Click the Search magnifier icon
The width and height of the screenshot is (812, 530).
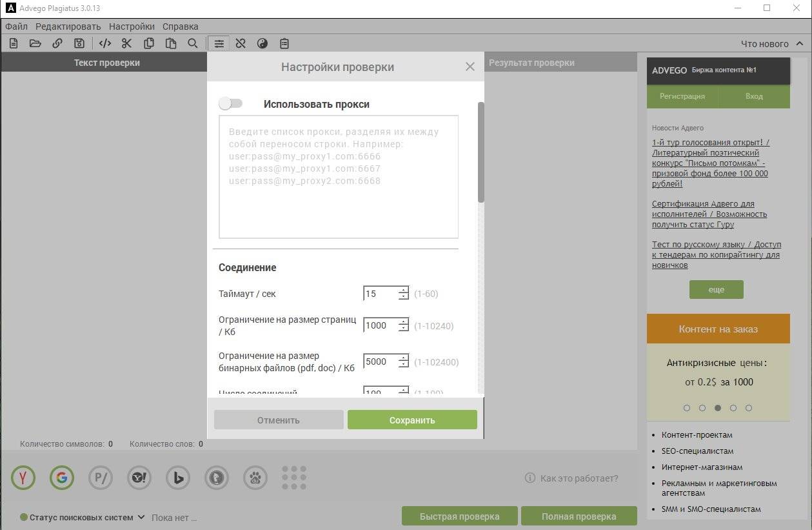click(x=192, y=43)
